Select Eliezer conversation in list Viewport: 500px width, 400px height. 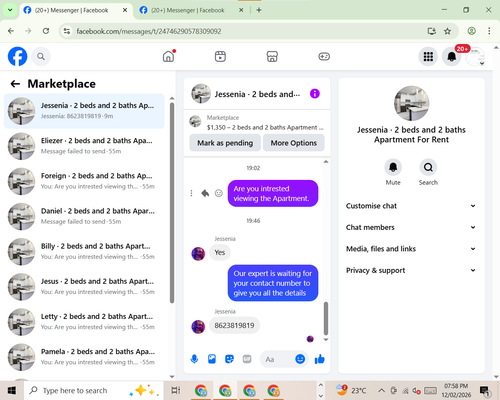(84, 146)
